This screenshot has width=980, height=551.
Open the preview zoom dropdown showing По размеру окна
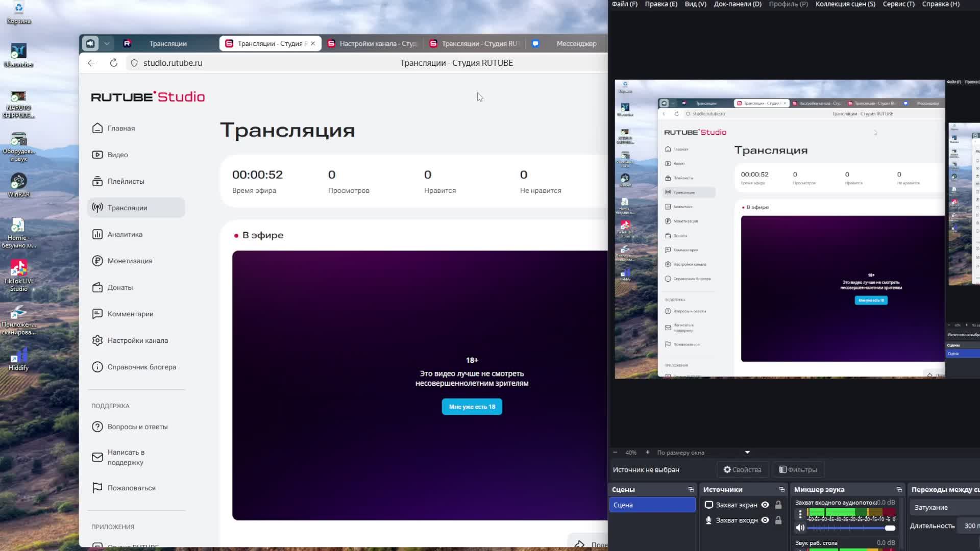point(747,453)
